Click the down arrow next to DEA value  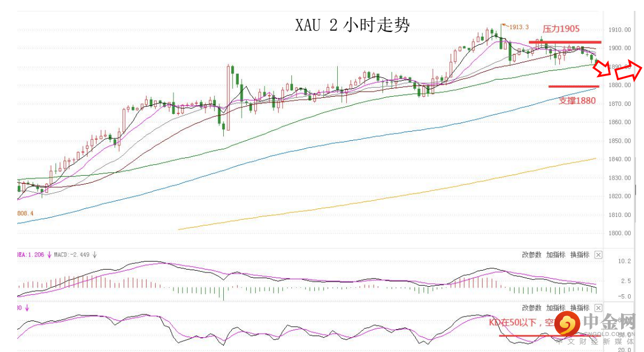(50, 255)
